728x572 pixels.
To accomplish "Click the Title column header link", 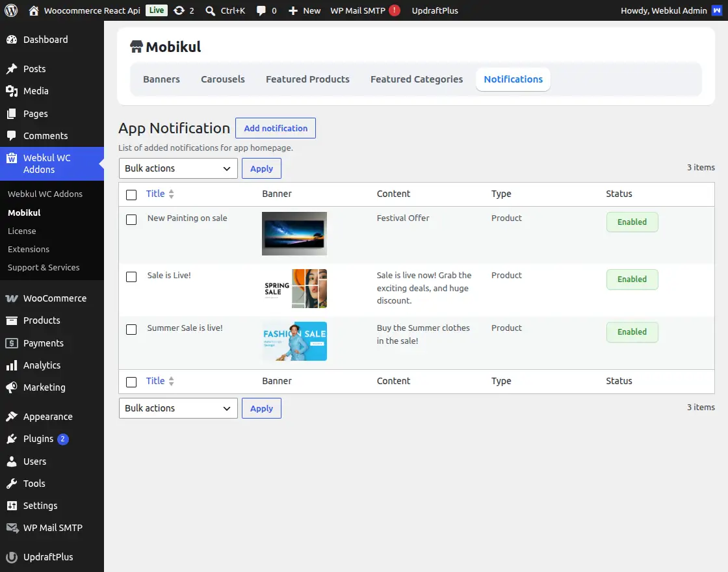I will [155, 194].
